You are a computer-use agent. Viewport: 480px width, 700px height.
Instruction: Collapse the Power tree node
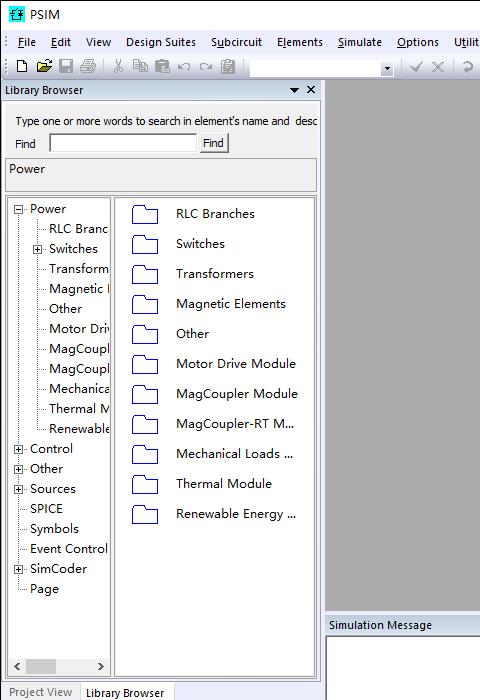[18, 209]
